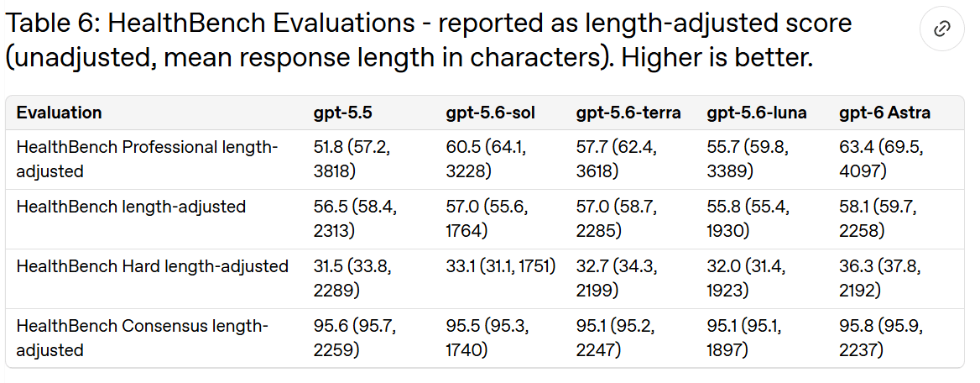Viewport: 980px width, 383px height.
Task: Click gpt-5.6-sol HealthBench cell showing 1764
Action: (486, 218)
